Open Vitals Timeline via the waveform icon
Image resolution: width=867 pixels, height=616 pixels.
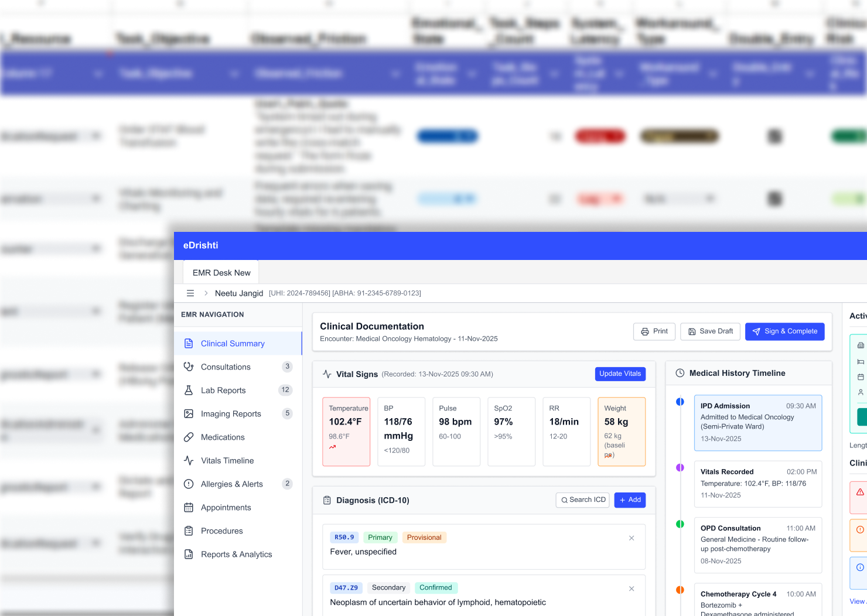tap(187, 460)
